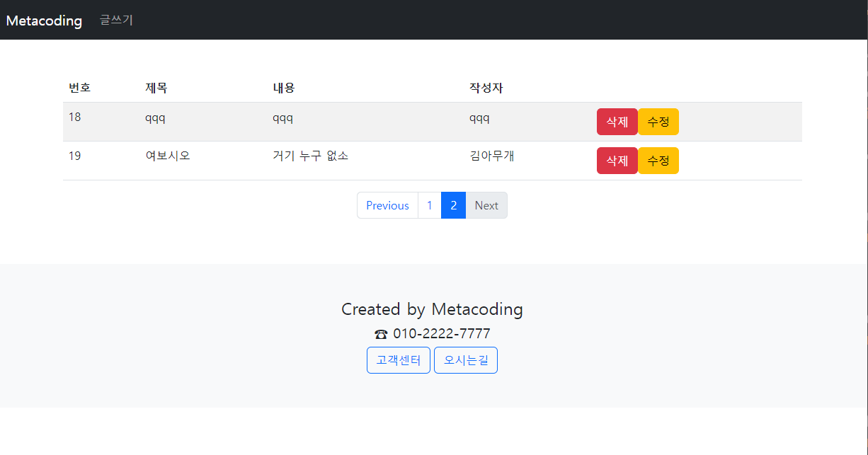Open the 오시는길 button in footer
This screenshot has height=455, width=868.
[x=466, y=360]
